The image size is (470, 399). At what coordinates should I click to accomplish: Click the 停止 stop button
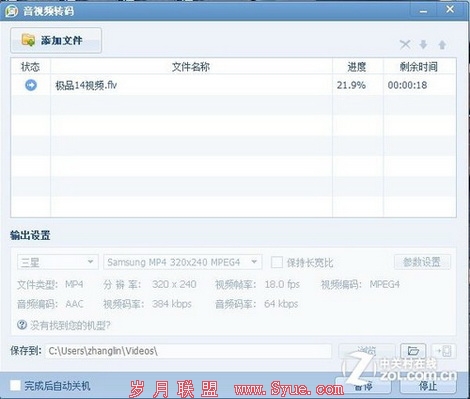point(428,386)
